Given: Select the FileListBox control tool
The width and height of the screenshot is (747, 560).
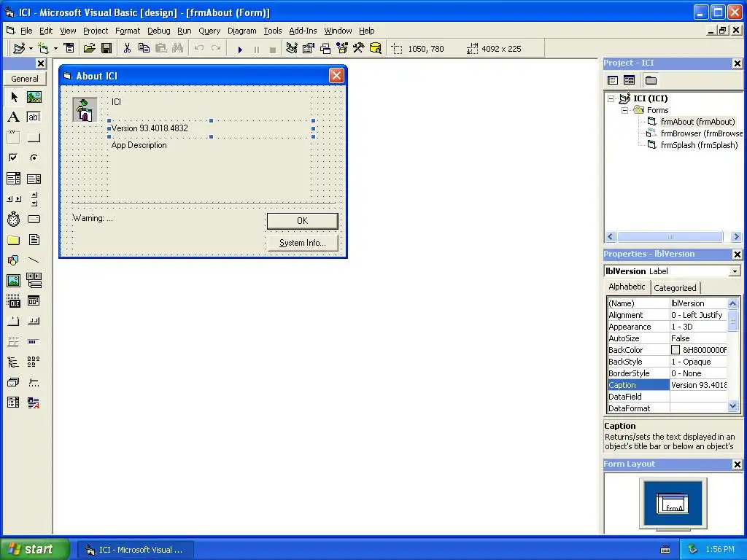Looking at the screenshot, I should pyautogui.click(x=34, y=239).
